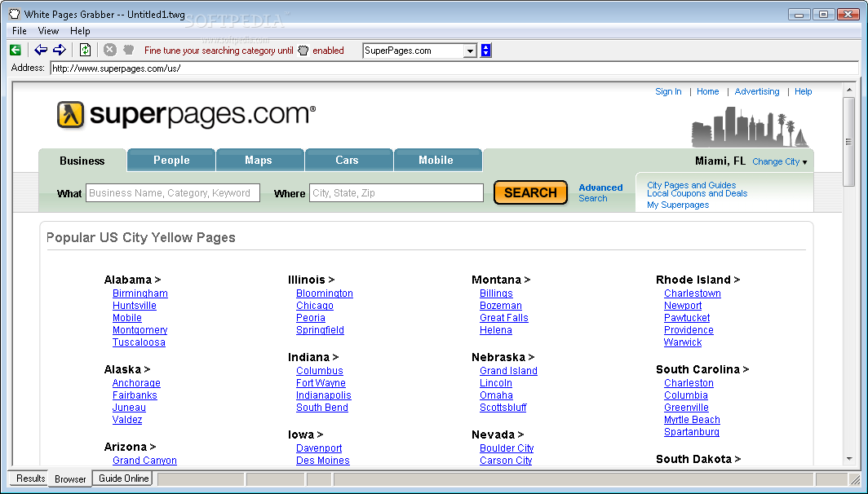Open the Fort Wayne city link
868x494 pixels.
click(321, 383)
